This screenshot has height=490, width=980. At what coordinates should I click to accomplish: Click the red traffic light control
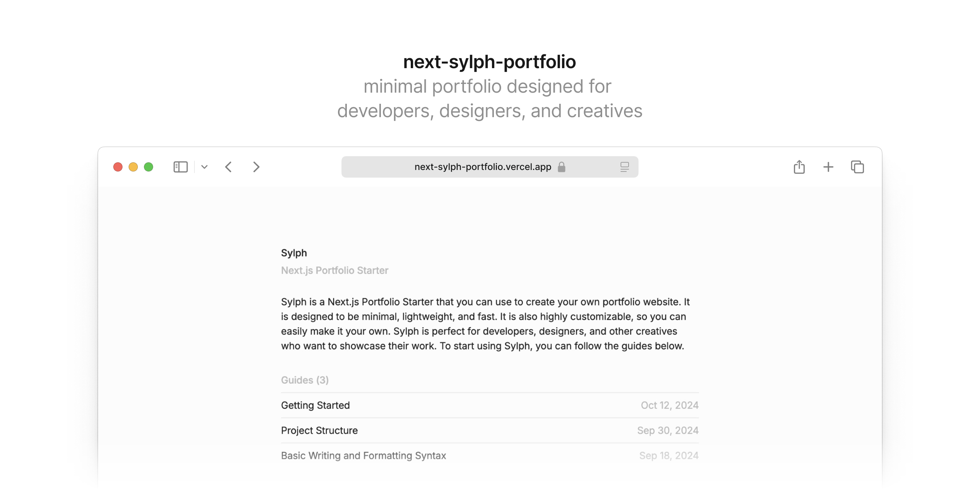[x=118, y=167]
